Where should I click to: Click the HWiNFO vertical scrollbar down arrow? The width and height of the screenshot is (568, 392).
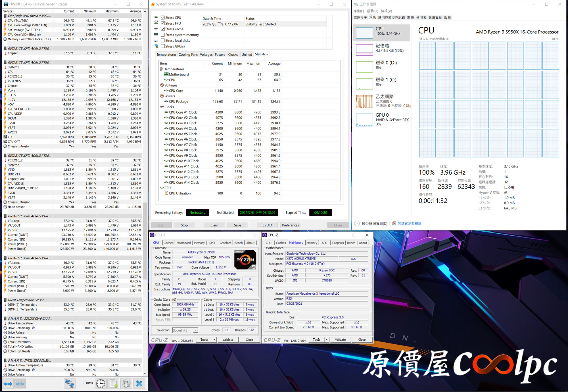pos(145,374)
